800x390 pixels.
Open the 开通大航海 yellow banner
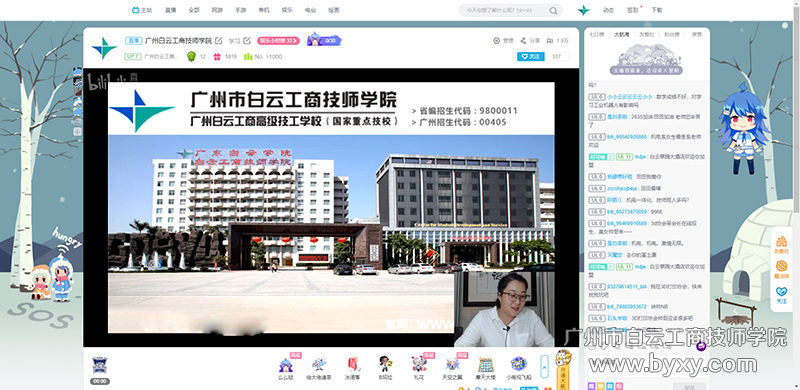point(563,371)
